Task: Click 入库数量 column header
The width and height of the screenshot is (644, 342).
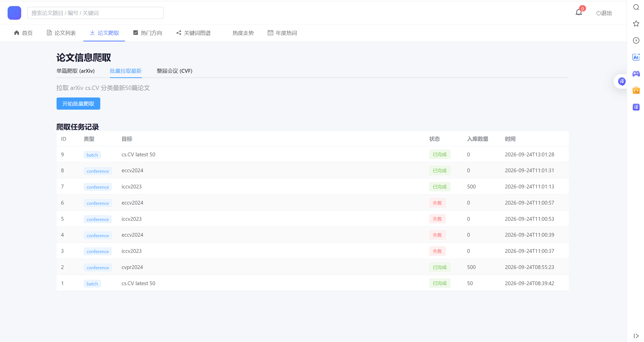Action: tap(478, 139)
